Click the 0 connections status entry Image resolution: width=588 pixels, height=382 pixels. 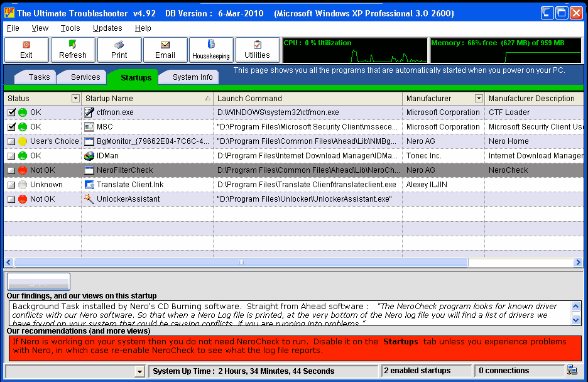[520, 371]
